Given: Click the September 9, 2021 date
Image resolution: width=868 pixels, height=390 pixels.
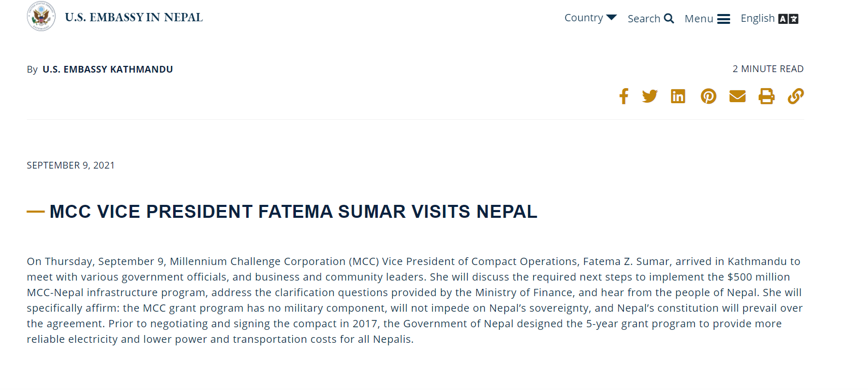Looking at the screenshot, I should tap(70, 165).
